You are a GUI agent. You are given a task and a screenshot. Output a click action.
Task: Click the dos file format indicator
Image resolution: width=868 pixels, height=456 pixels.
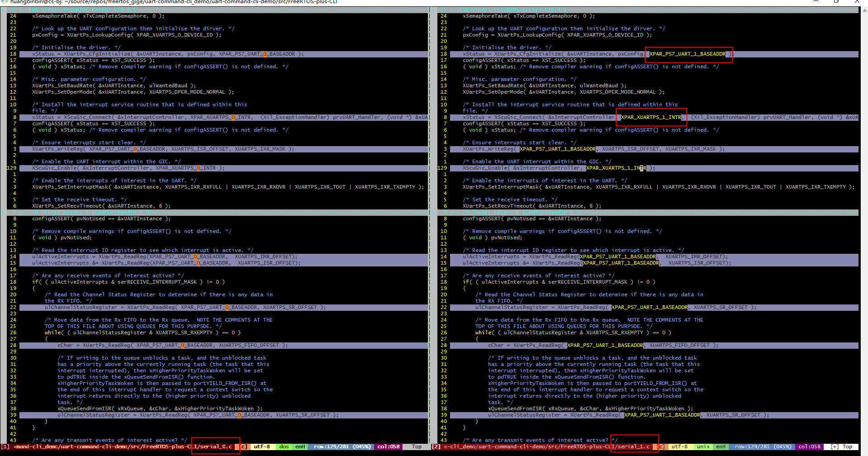pyautogui.click(x=284, y=446)
